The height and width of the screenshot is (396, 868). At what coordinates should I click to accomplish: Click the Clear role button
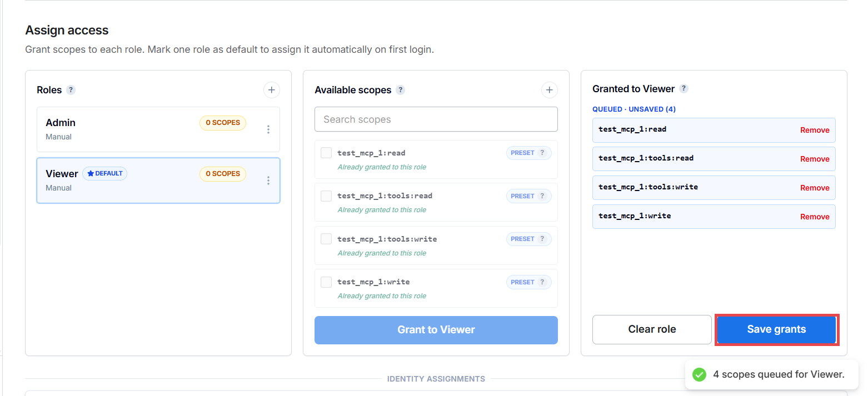[652, 329]
